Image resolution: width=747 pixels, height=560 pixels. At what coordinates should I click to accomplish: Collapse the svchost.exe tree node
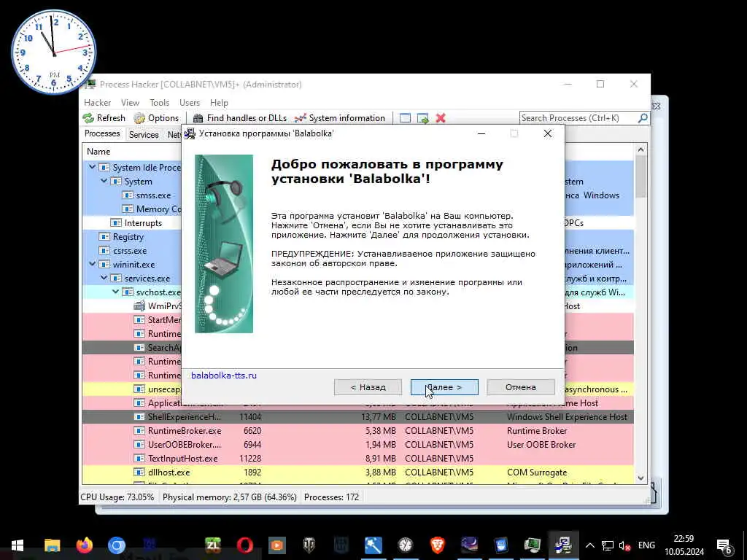click(116, 292)
